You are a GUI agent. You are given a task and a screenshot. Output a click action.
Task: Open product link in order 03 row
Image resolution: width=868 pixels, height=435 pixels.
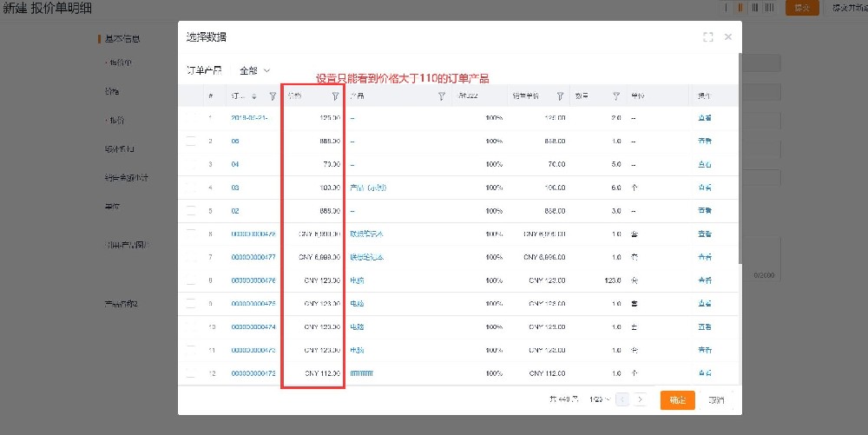368,188
